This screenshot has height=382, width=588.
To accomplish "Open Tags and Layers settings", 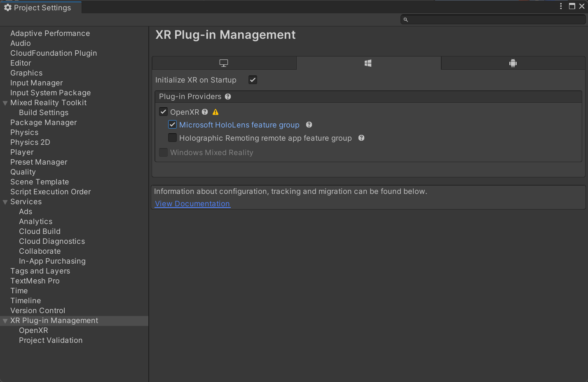I will tap(40, 271).
